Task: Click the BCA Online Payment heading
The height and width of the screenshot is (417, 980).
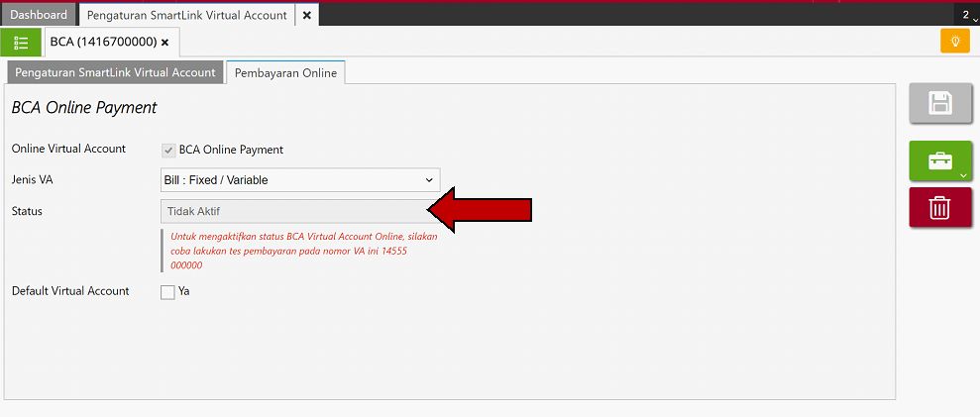Action: tap(84, 108)
